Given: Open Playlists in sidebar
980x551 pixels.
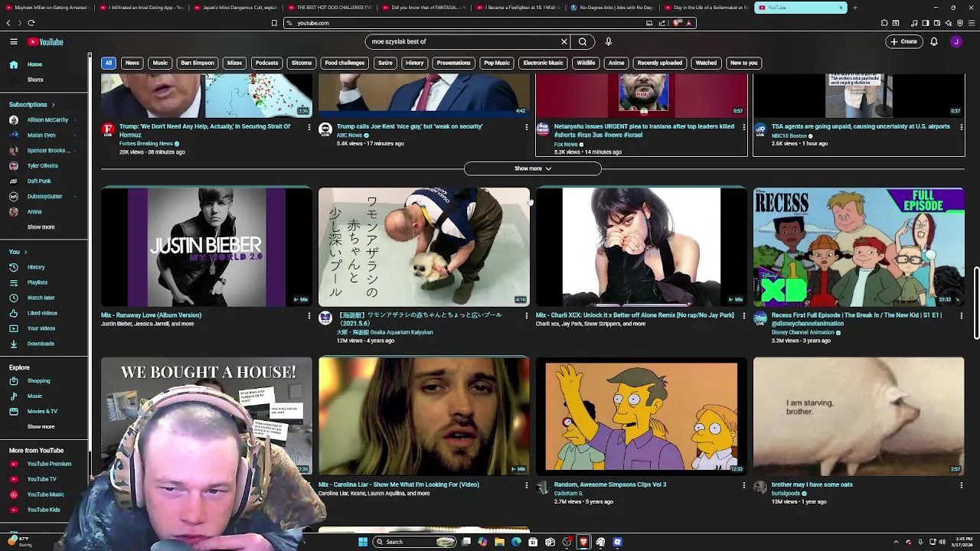Looking at the screenshot, I should (x=44, y=282).
